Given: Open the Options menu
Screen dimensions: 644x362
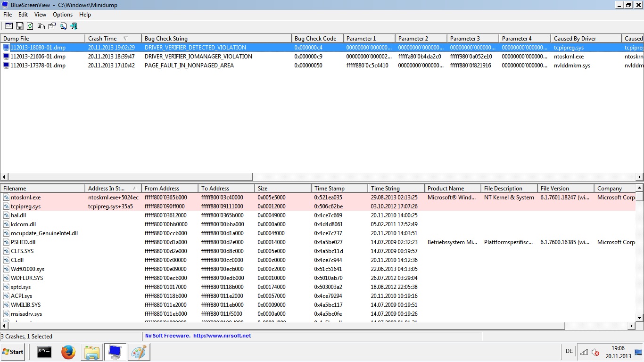Looking at the screenshot, I should coord(63,15).
